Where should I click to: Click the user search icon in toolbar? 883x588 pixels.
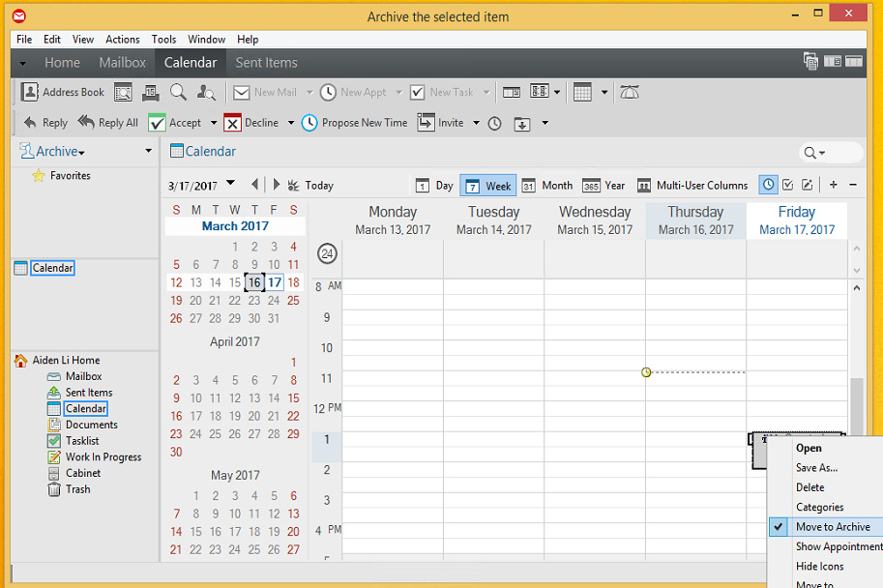206,93
